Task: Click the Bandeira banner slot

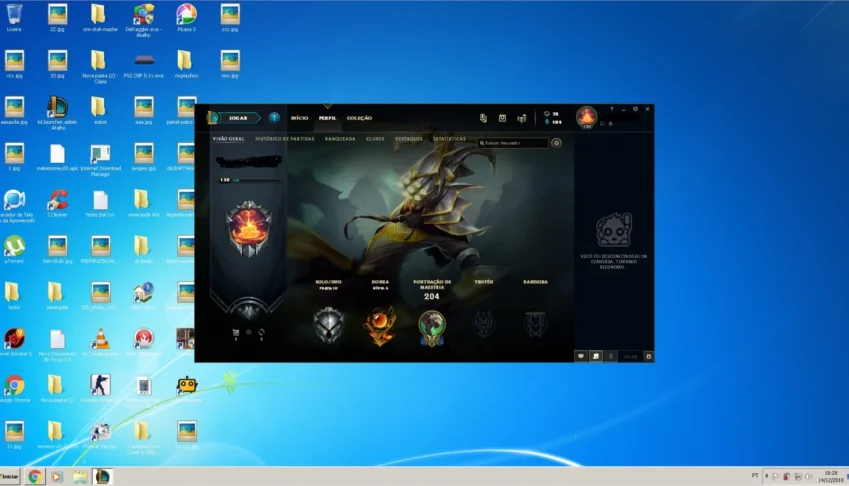Action: [x=535, y=325]
